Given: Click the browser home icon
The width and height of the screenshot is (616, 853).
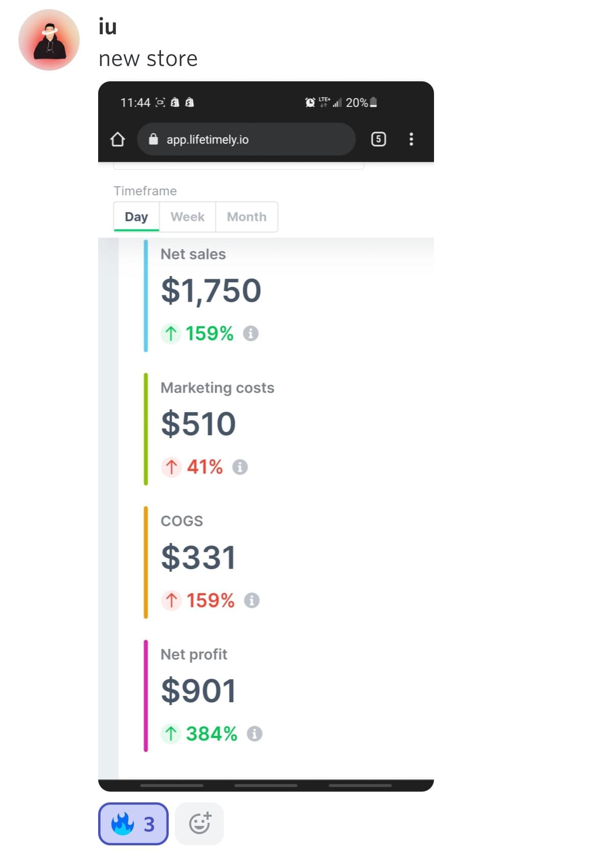Looking at the screenshot, I should coord(118,139).
